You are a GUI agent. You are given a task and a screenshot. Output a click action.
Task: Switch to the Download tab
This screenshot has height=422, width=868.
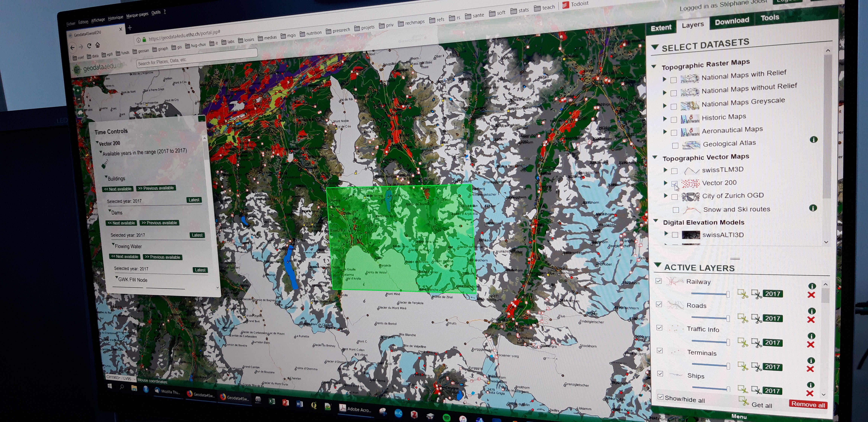click(x=732, y=21)
